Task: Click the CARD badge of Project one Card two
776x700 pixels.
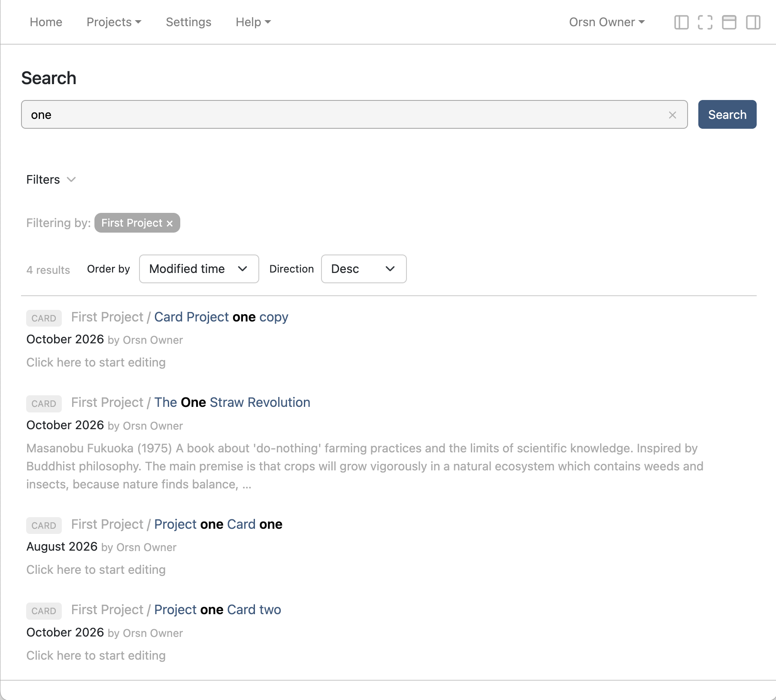Action: (x=44, y=611)
